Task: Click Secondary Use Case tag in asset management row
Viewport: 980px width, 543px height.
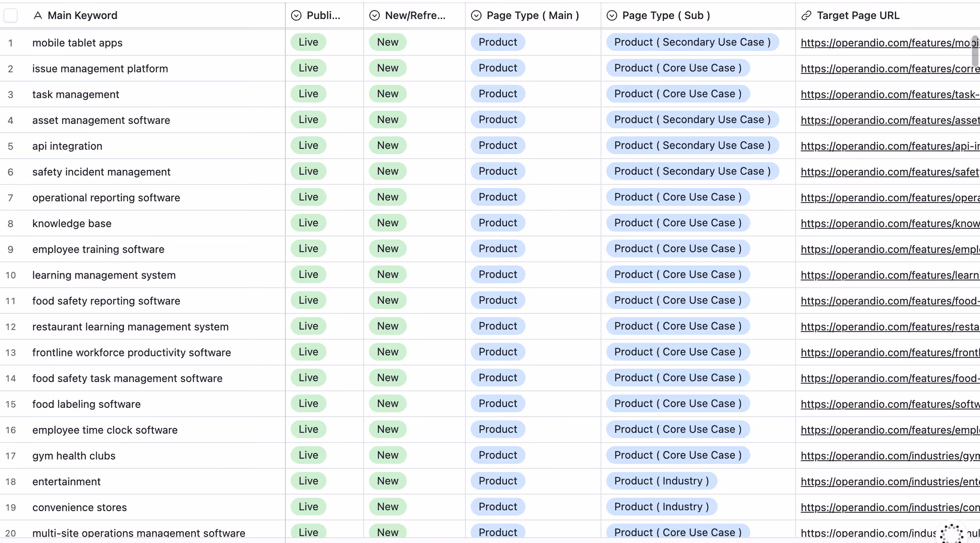Action: point(692,120)
